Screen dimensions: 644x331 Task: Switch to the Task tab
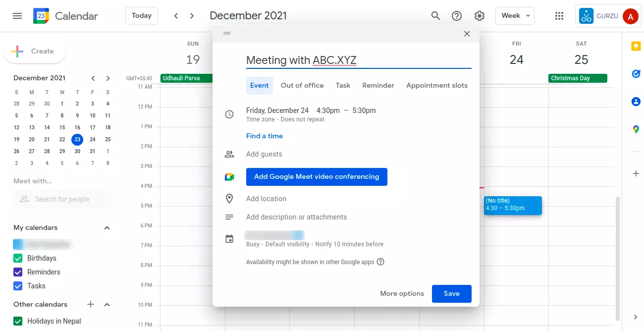[343, 85]
